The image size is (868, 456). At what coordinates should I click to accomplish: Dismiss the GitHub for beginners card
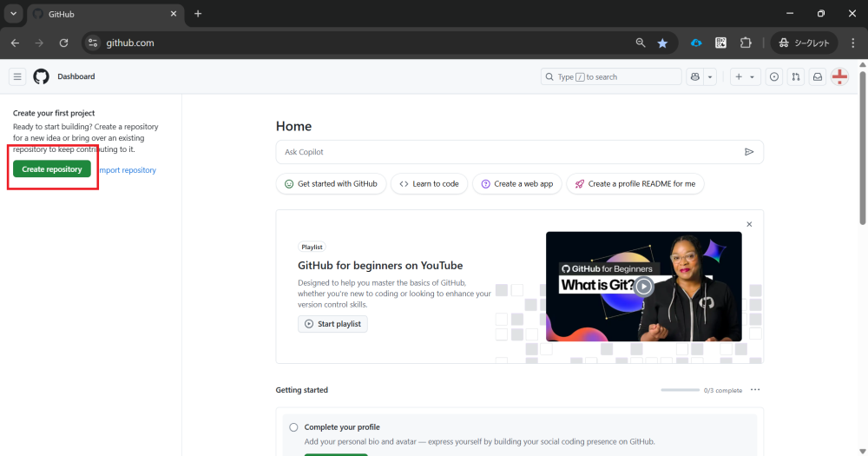[x=749, y=224]
